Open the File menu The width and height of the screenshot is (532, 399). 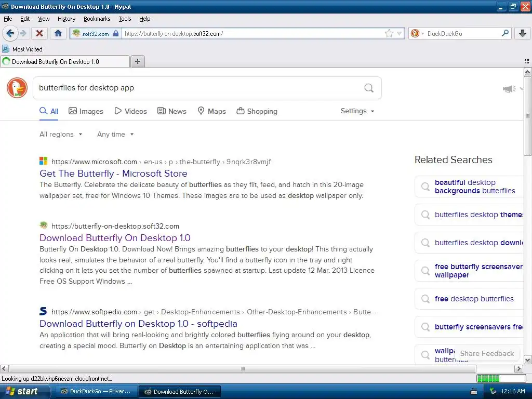tap(8, 19)
